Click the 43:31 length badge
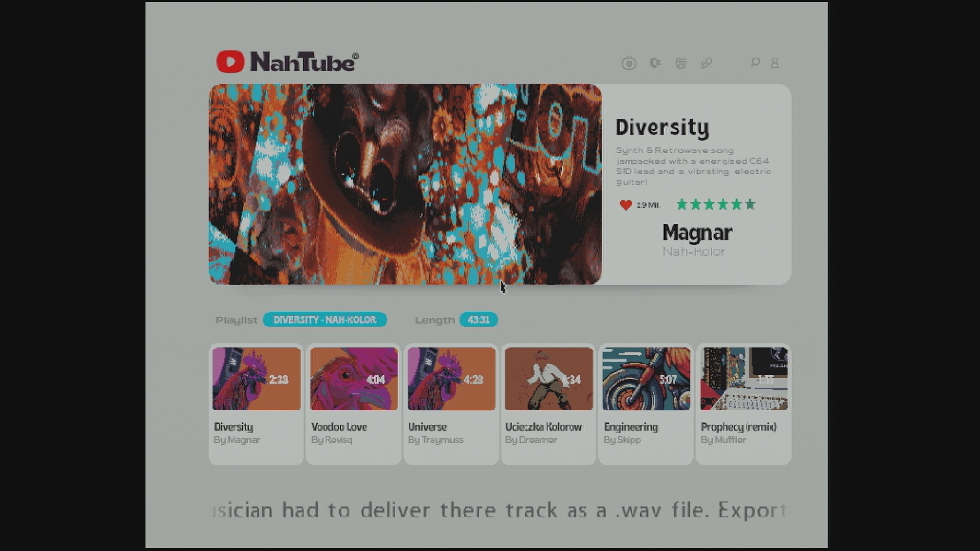This screenshot has width=980, height=551. [x=479, y=320]
